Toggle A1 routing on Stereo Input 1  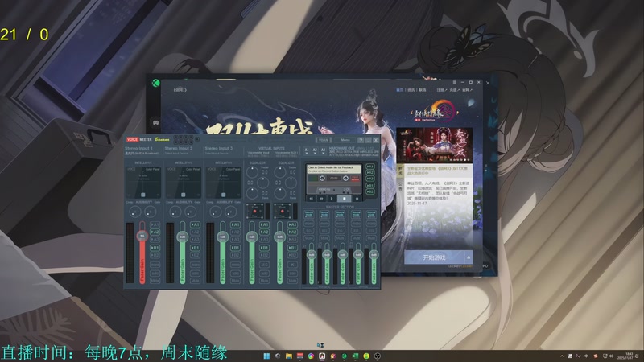pyautogui.click(x=155, y=225)
